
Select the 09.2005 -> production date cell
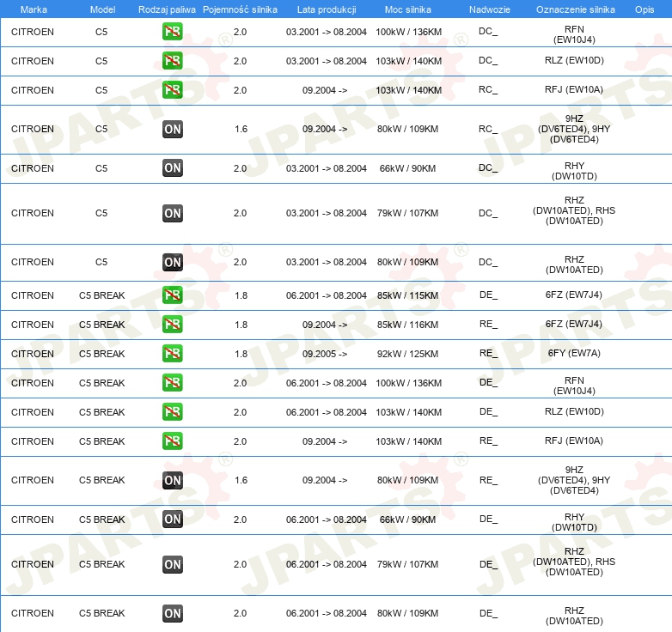point(325,354)
